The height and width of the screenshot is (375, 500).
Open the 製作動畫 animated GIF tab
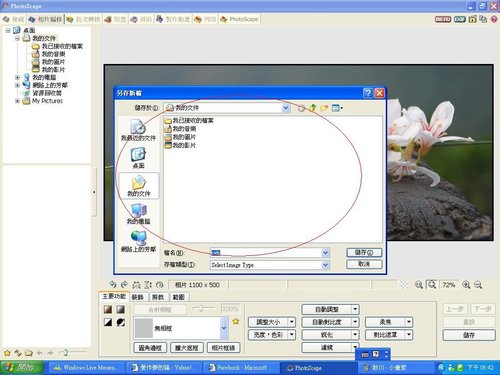173,19
